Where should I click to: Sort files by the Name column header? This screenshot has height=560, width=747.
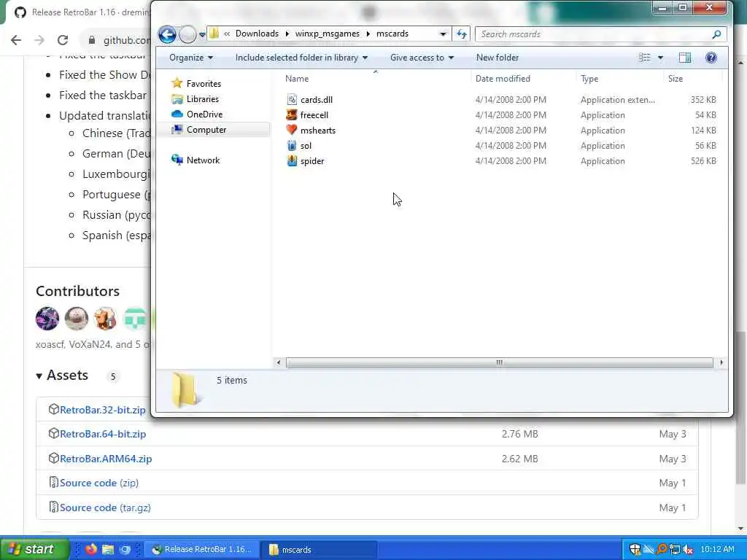click(x=297, y=79)
